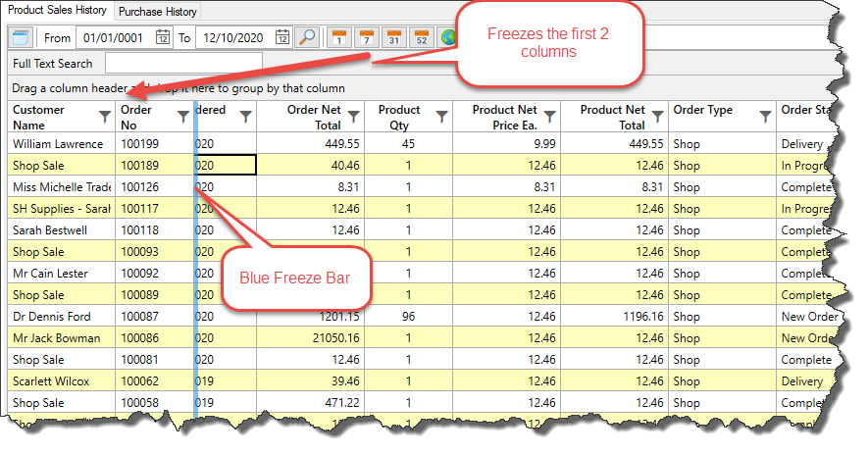This screenshot has height=455, width=868.
Task: Open filter for Product Net Price Ea.
Action: tap(550, 117)
